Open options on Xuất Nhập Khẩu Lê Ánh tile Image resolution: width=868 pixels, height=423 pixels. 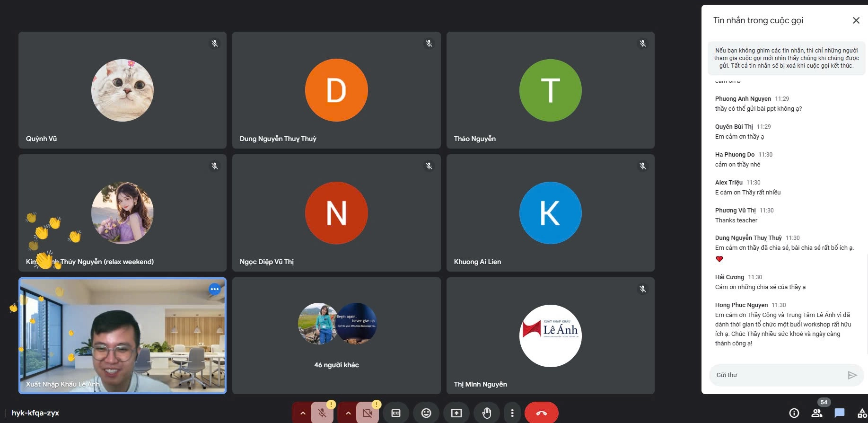215,289
